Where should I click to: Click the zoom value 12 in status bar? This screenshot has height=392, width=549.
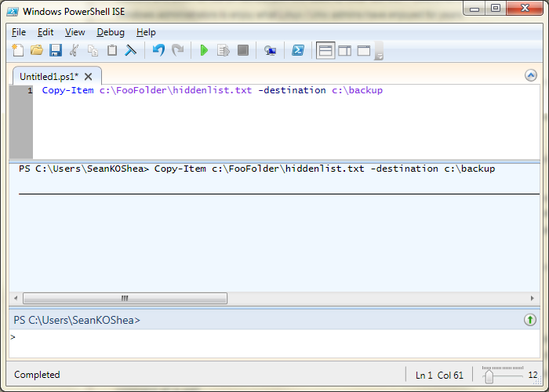tap(533, 376)
